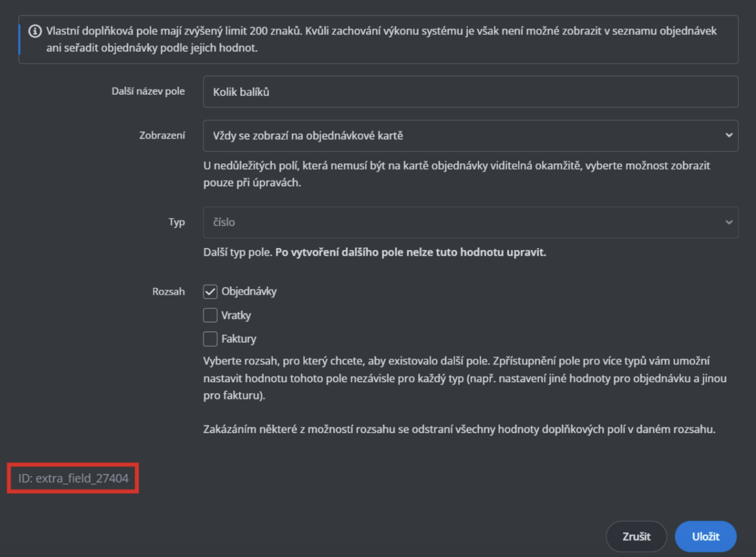Image resolution: width=756 pixels, height=557 pixels.
Task: Click the info icon in the notice banner
Action: [x=35, y=31]
